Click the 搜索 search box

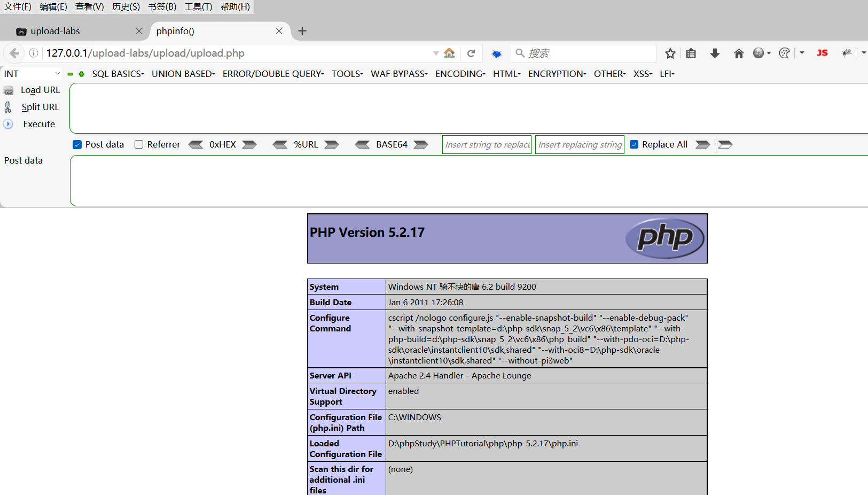[583, 53]
